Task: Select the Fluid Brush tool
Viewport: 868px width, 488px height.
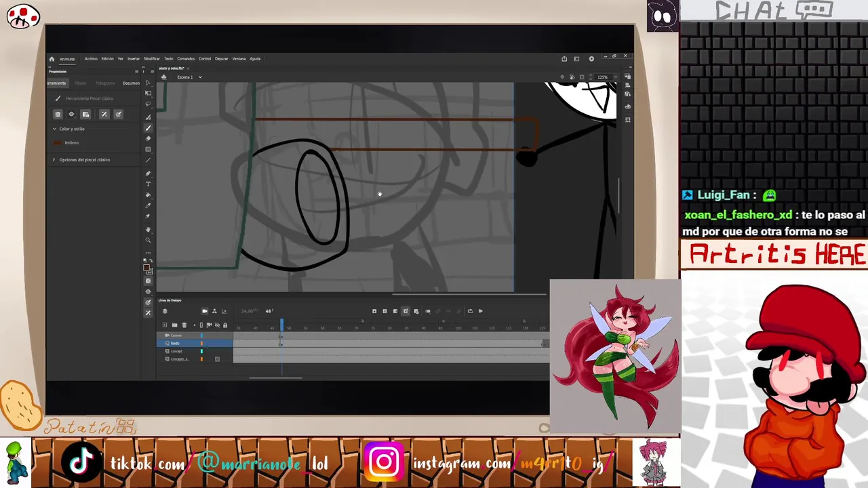Action: click(x=148, y=117)
